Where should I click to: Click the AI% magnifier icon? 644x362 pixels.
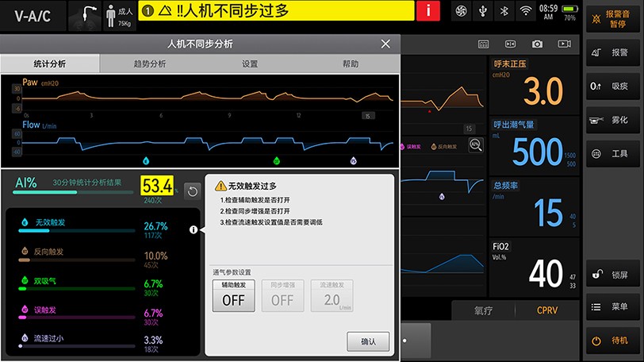pyautogui.click(x=474, y=144)
